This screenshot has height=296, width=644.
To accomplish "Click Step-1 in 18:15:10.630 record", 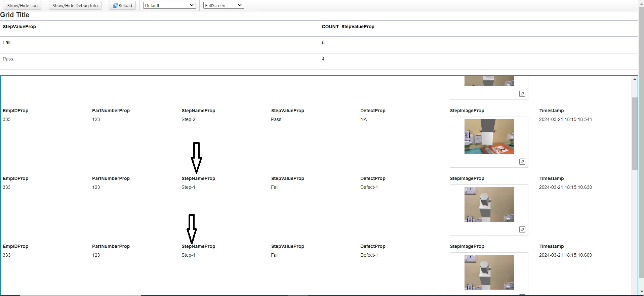I will pos(188,187).
